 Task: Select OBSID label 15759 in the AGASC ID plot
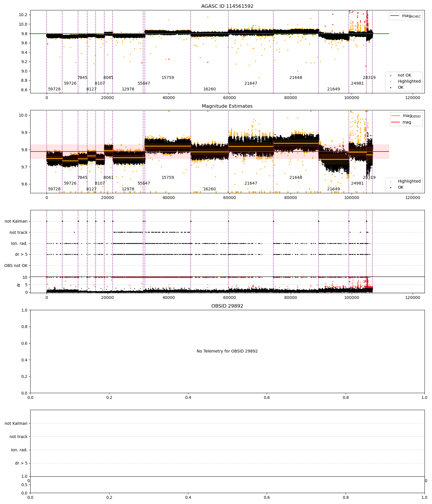pyautogui.click(x=168, y=78)
